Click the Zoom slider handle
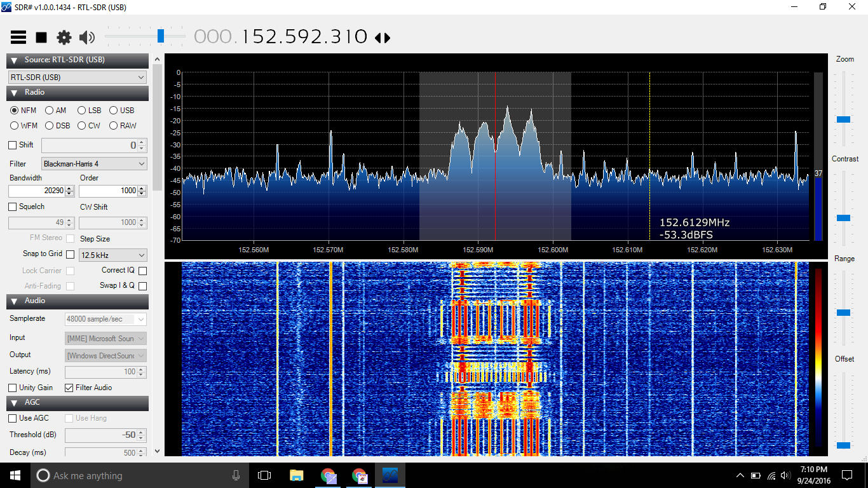The width and height of the screenshot is (868, 488). pos(844,119)
